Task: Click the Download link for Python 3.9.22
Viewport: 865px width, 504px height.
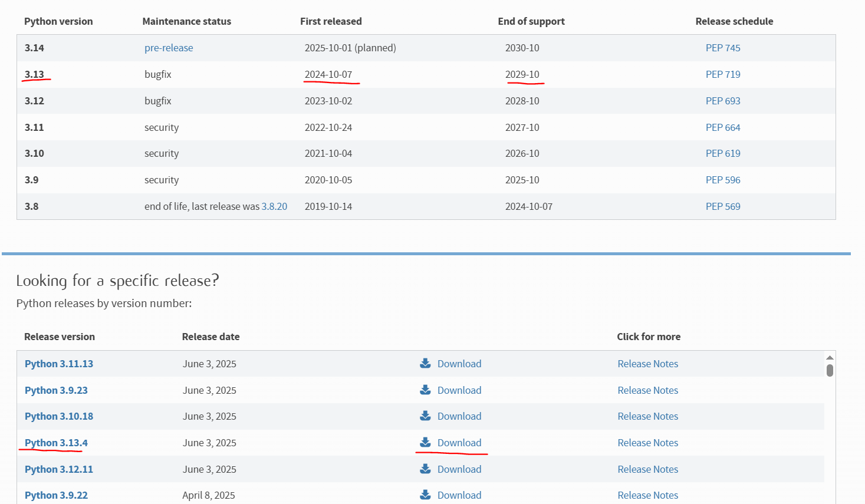Action: [x=459, y=495]
